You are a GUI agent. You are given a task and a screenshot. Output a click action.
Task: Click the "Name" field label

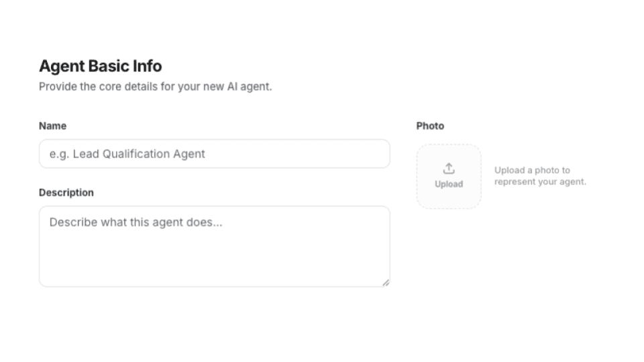[52, 126]
